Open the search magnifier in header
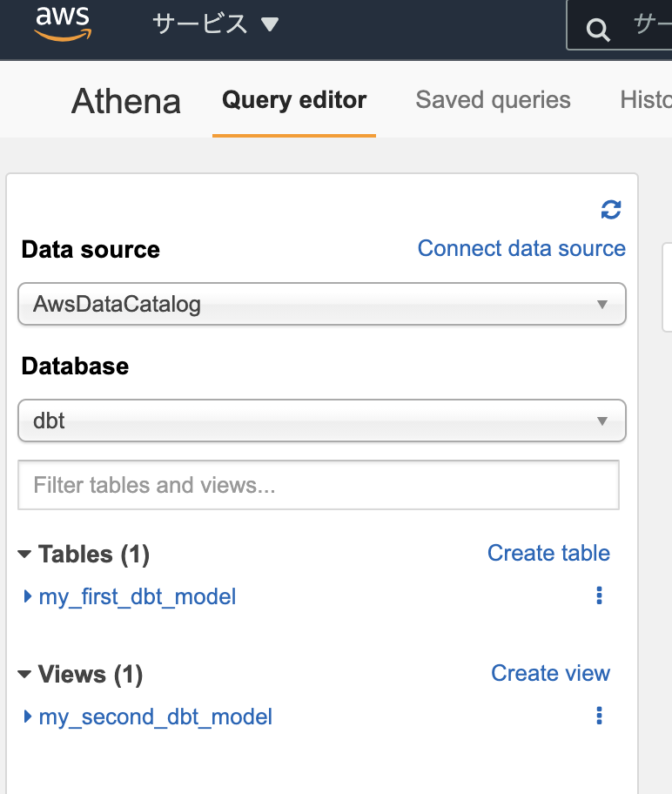 [x=598, y=30]
